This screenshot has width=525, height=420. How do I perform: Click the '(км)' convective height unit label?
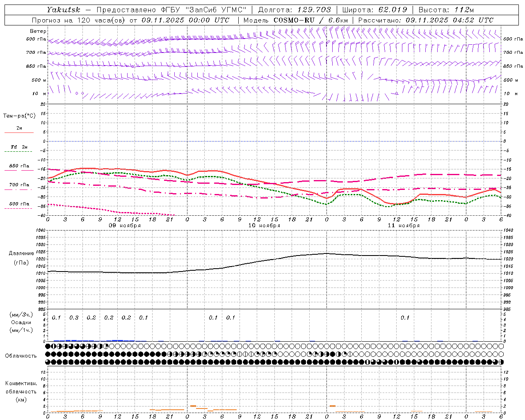21,399
